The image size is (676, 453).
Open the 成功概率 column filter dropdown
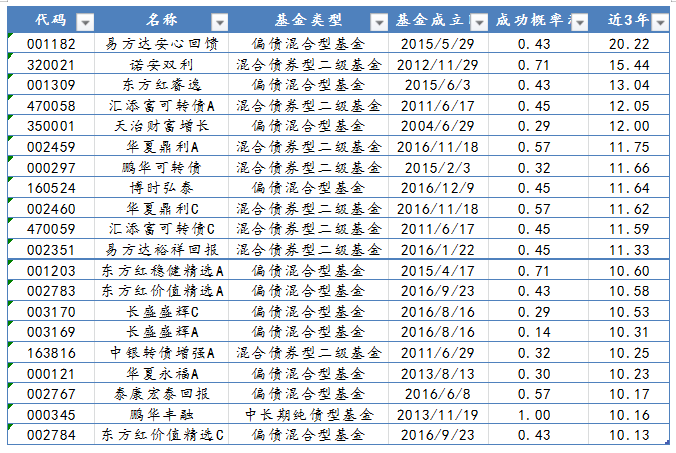point(579,22)
